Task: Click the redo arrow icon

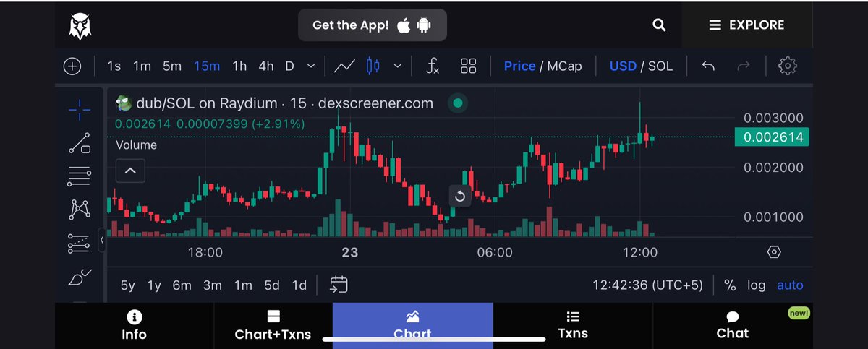Action: click(743, 66)
